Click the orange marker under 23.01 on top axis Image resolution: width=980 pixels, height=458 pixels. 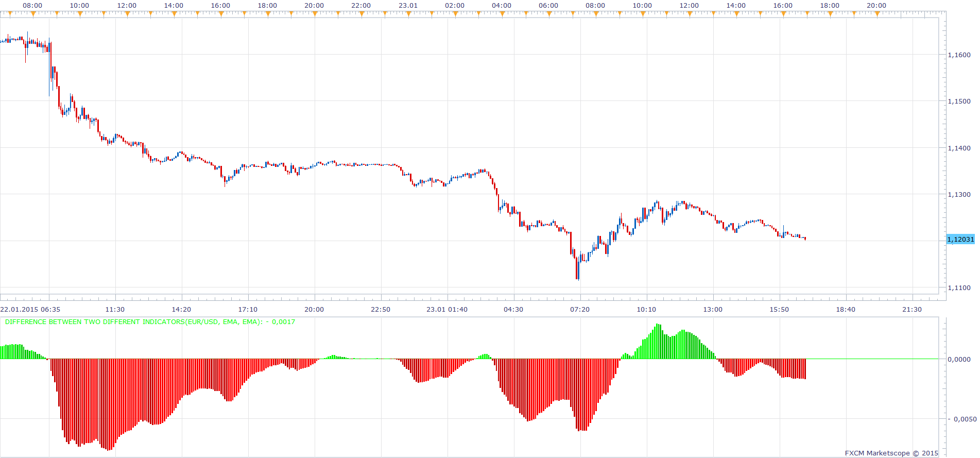[x=408, y=14]
